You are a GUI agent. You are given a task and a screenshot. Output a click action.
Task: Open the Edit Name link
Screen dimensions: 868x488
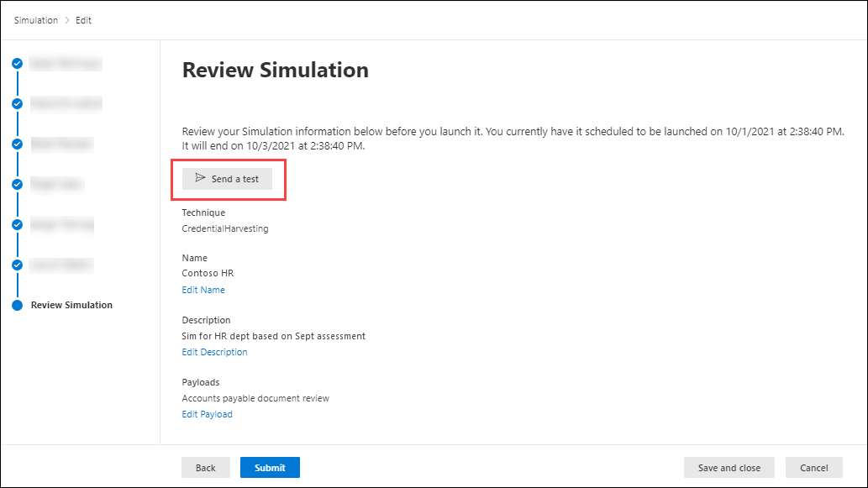[x=203, y=290]
